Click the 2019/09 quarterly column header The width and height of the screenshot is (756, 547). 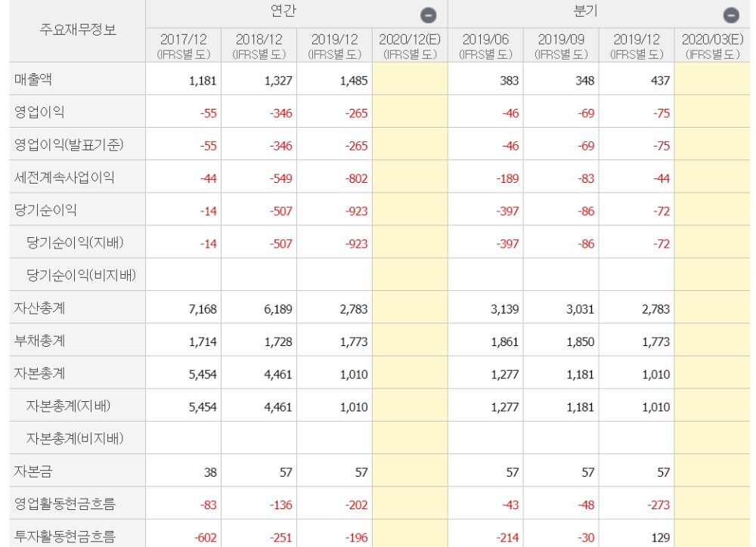(x=560, y=45)
